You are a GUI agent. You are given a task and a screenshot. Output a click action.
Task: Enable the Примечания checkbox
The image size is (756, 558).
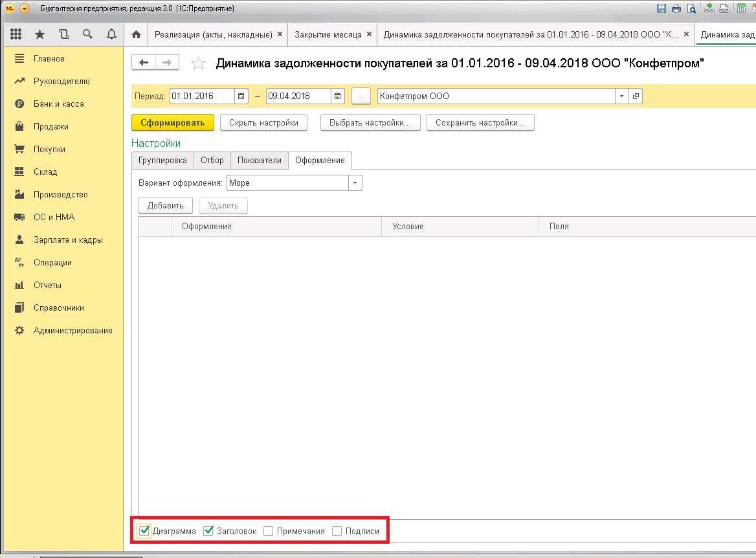tap(269, 531)
